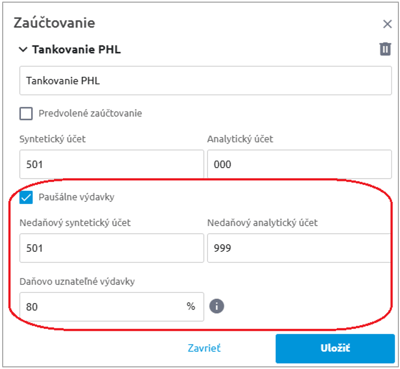Focus the name field containing Tankovanie PHL

pyautogui.click(x=205, y=81)
